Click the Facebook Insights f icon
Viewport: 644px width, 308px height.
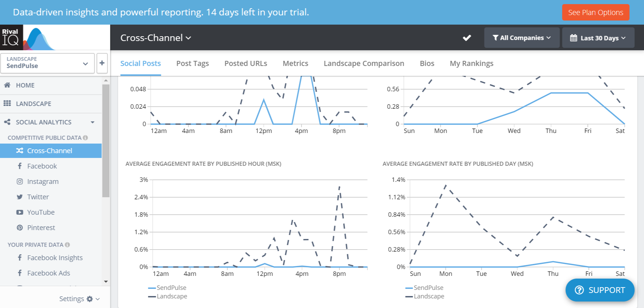pyautogui.click(x=20, y=258)
